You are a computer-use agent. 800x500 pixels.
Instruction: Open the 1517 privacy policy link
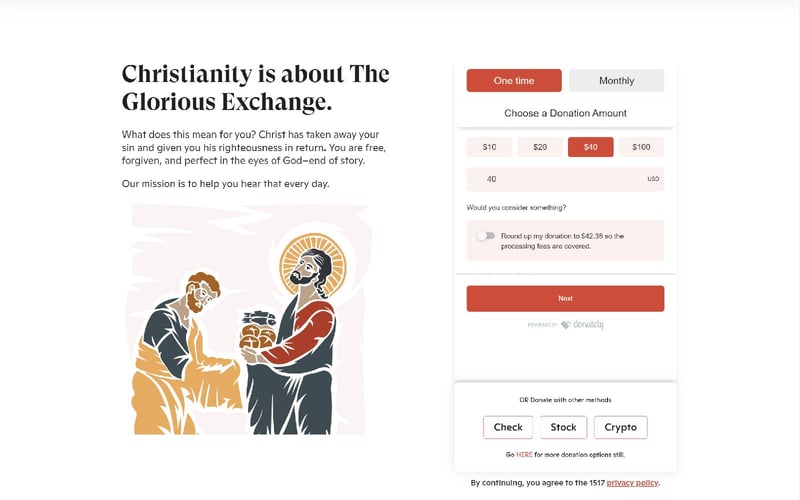pyautogui.click(x=632, y=483)
